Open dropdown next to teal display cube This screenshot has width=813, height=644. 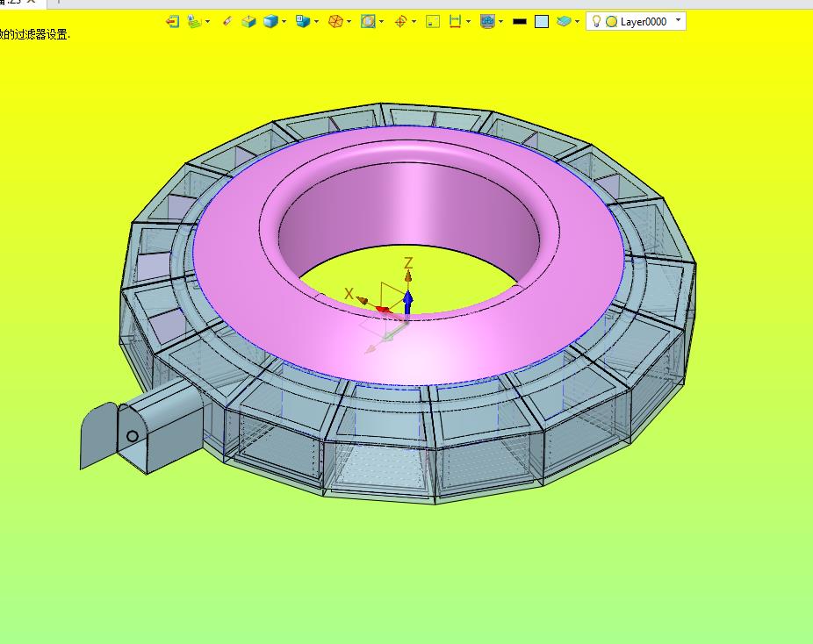316,22
